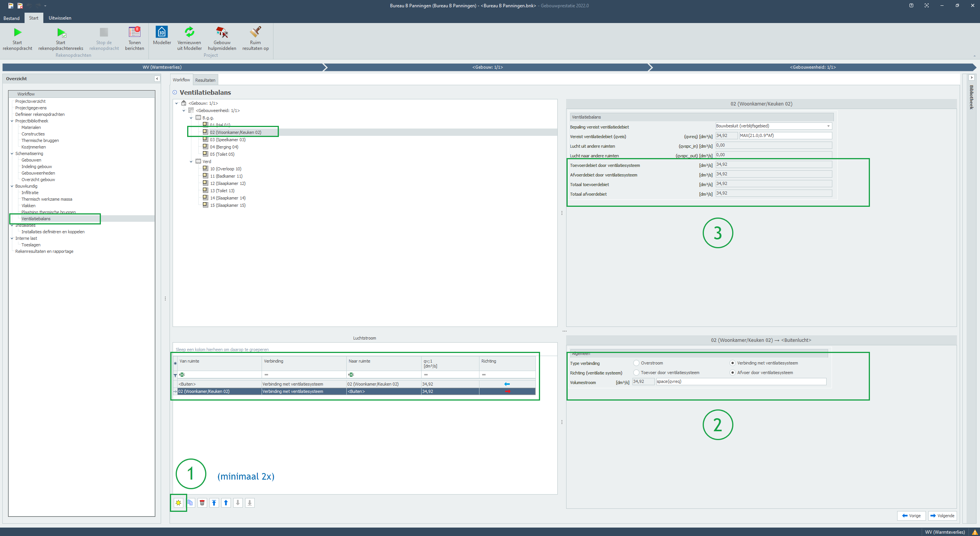Click the blue move-to-top arrow icon
This screenshot has width=980, height=536.
(214, 503)
